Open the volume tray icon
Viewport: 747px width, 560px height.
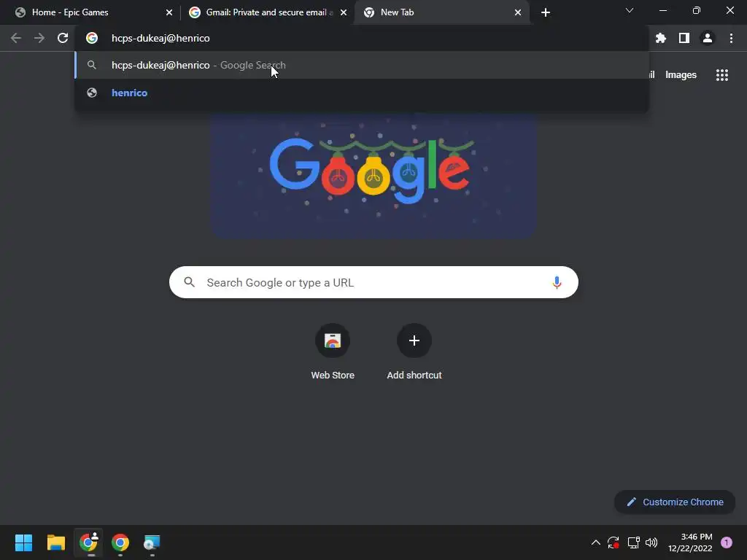point(651,542)
